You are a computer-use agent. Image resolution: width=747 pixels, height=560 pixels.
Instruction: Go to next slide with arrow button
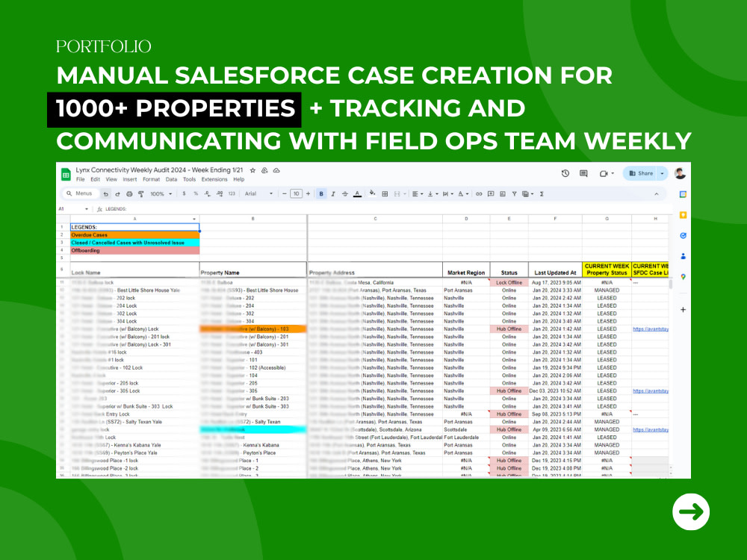[x=691, y=512]
